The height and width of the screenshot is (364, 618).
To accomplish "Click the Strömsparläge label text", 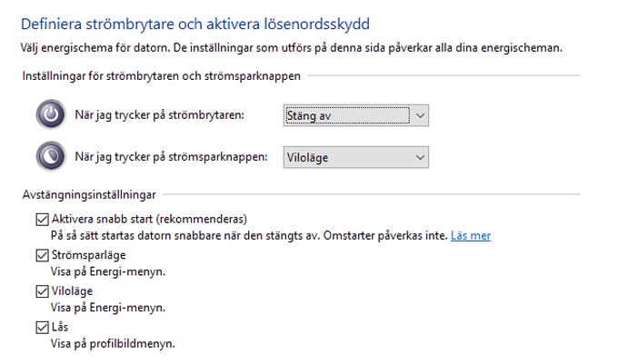I will (89, 255).
